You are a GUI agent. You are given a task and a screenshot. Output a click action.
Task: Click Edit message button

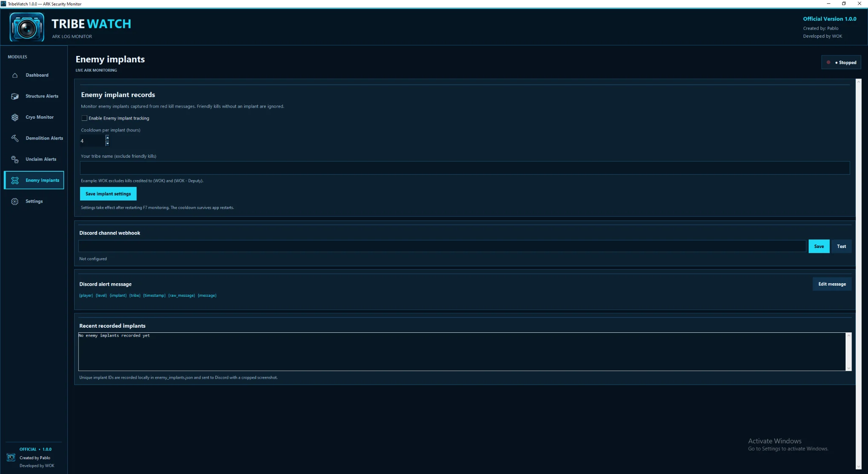coord(832,284)
